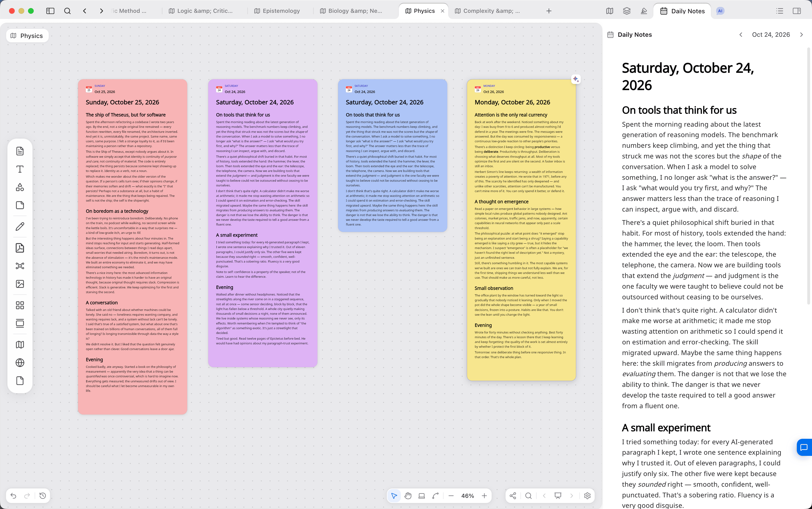Open the Physics board title dropdown
Image resolution: width=812 pixels, height=509 pixels.
27,36
